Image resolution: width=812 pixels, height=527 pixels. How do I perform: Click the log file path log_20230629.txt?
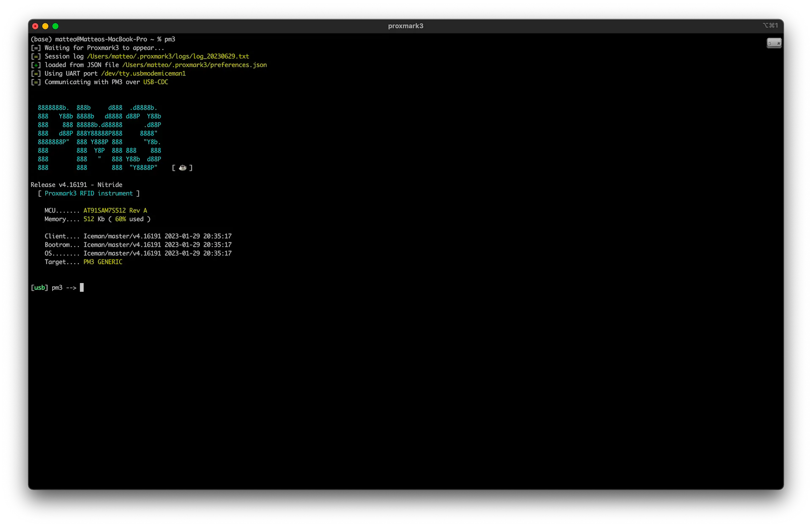(168, 56)
